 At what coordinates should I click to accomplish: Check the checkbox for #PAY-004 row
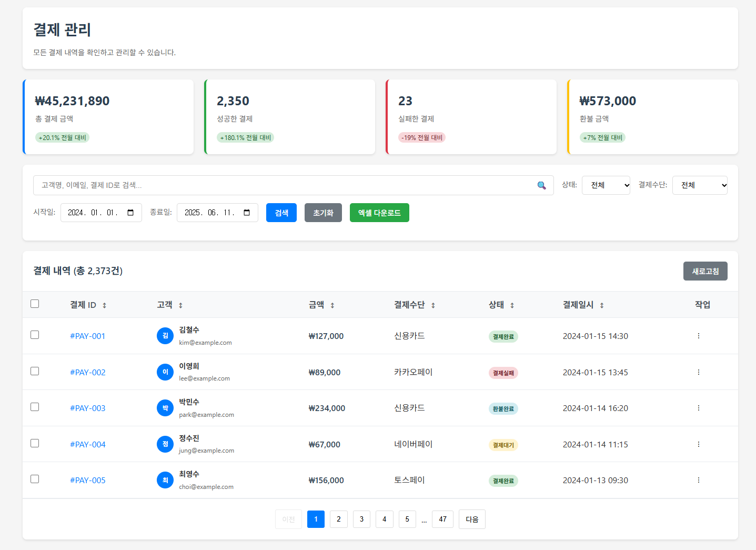coord(35,443)
